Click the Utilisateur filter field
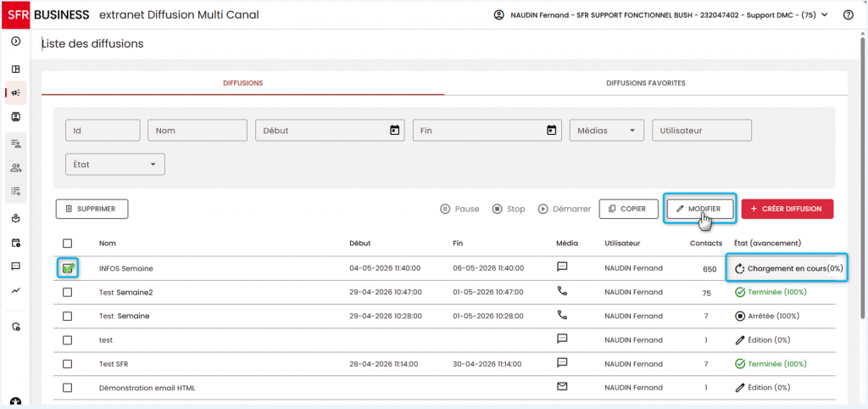 tap(702, 130)
